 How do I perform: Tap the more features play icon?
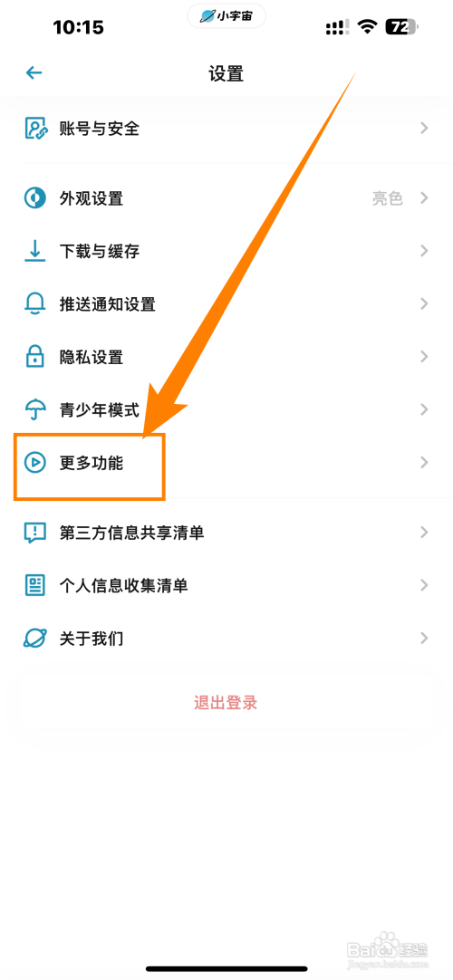35,463
